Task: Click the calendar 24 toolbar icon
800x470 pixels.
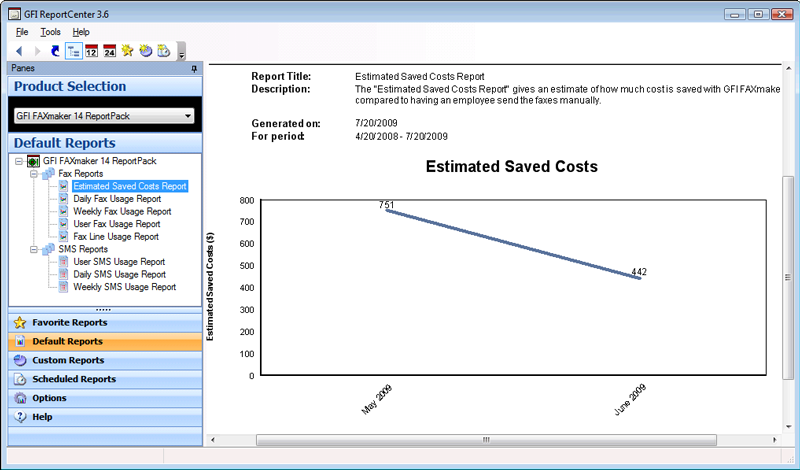Action: point(110,51)
